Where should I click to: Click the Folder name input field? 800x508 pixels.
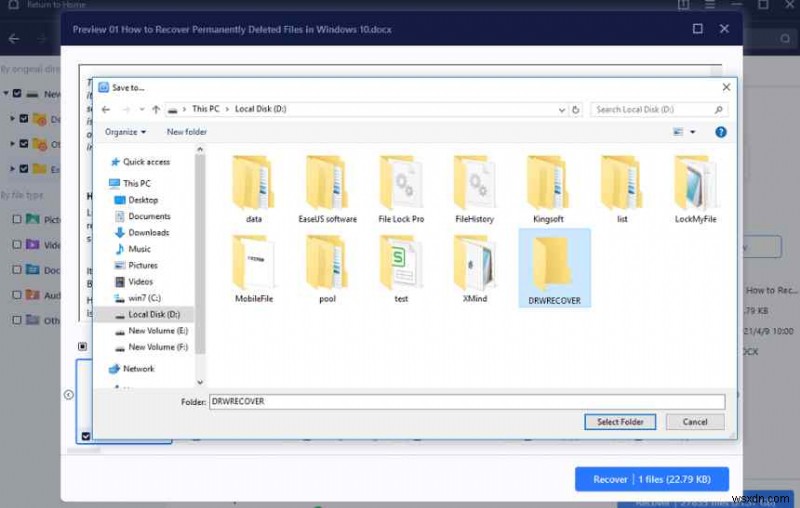pos(467,402)
